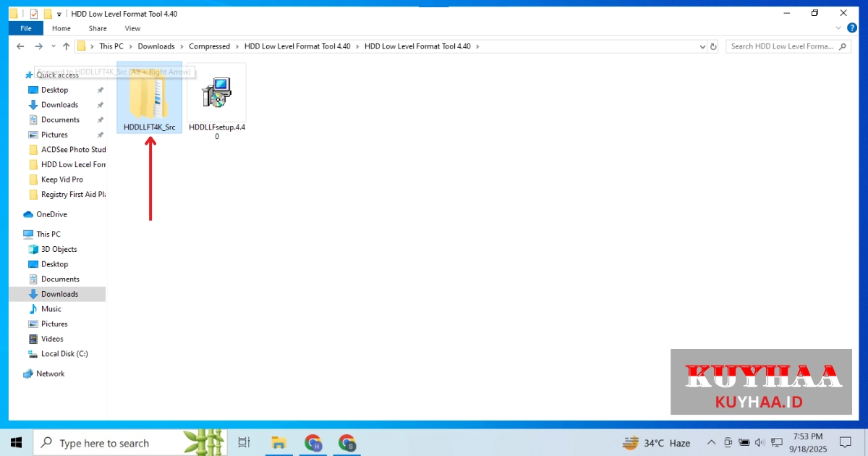Open the second Chrome taskbar icon

(347, 443)
